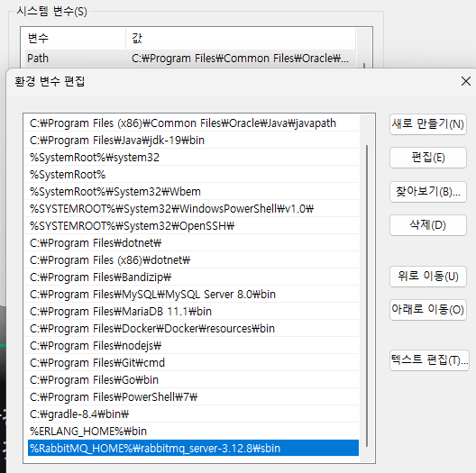The height and width of the screenshot is (473, 476).
Task: Select the %SystemRoot%\system32 entry
Action: tap(191, 158)
